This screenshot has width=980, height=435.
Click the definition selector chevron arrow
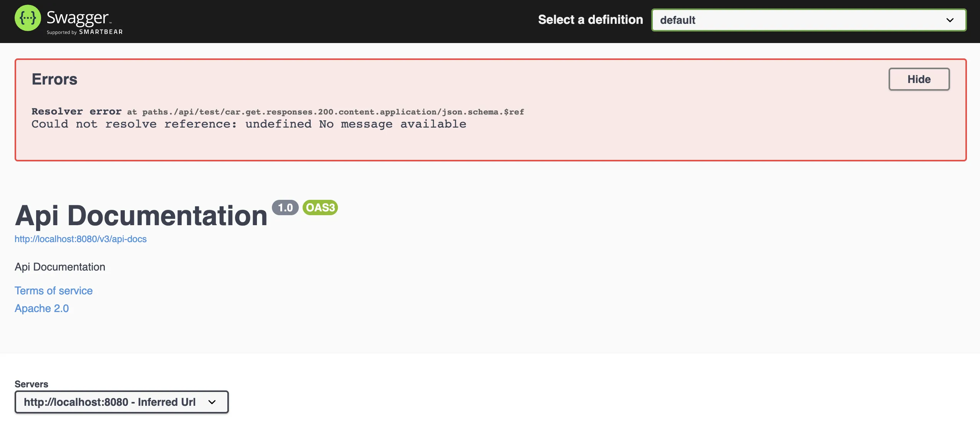[x=950, y=20]
